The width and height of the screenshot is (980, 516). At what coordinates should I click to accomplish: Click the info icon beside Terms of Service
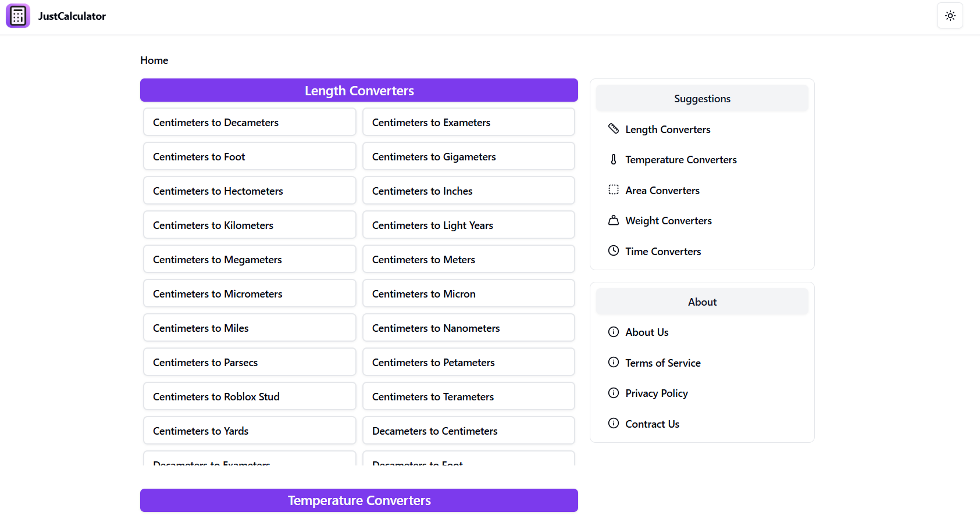pyautogui.click(x=614, y=362)
